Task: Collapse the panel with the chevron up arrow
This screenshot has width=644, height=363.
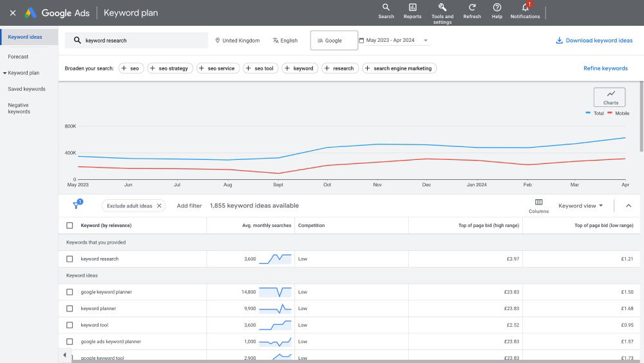Action: click(629, 206)
